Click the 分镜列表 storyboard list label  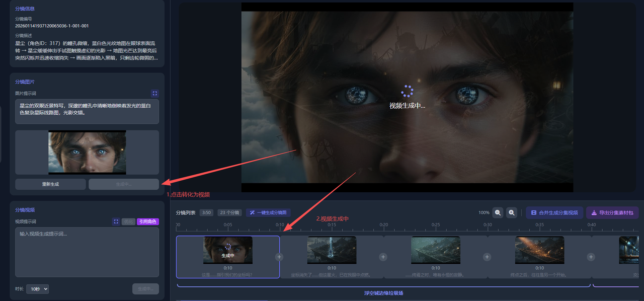click(x=186, y=212)
